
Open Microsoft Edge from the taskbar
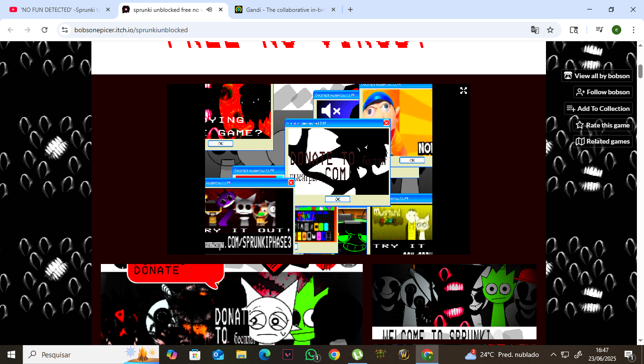pos(265,355)
